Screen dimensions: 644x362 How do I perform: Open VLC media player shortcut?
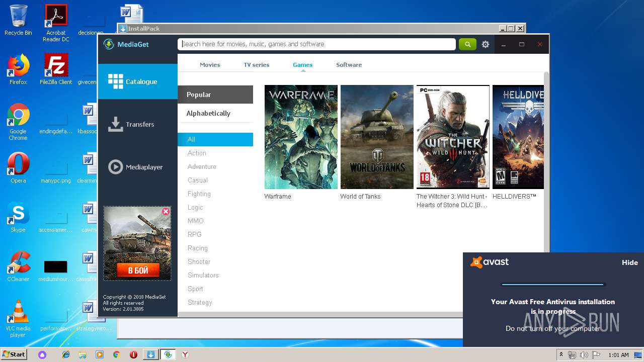pyautogui.click(x=18, y=319)
